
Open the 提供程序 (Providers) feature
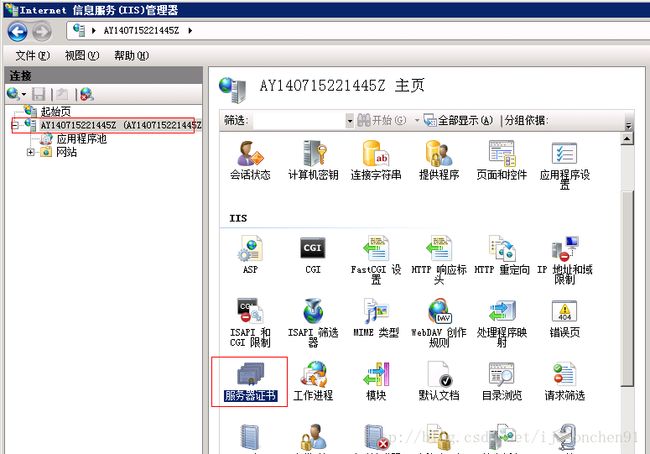point(439,160)
